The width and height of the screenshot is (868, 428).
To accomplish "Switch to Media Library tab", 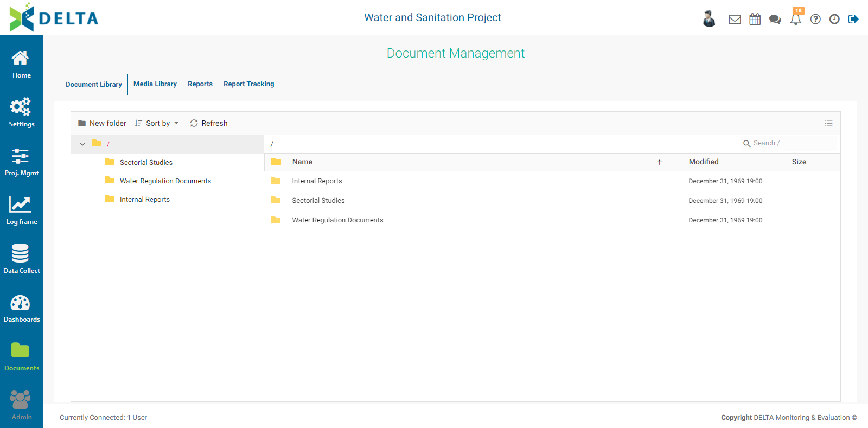I will click(x=155, y=84).
